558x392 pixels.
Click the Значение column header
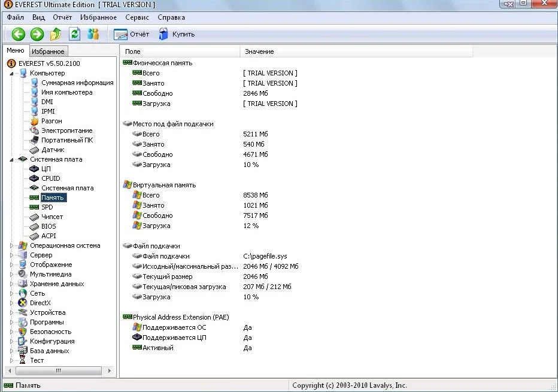point(357,51)
